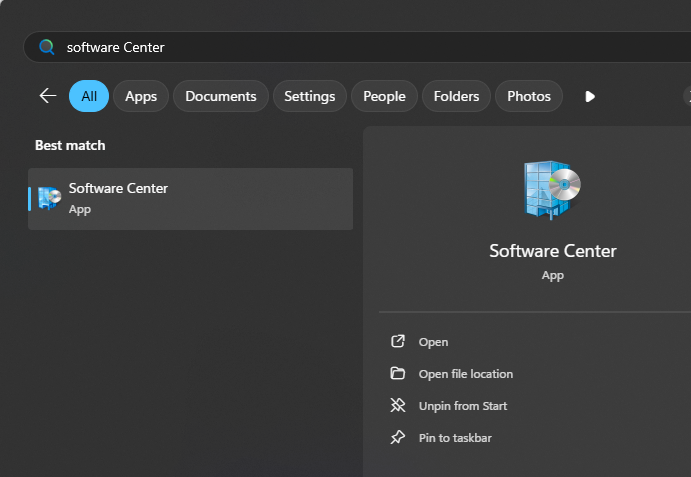691x477 pixels.
Task: Unpin Software Center from Start
Action: point(463,406)
